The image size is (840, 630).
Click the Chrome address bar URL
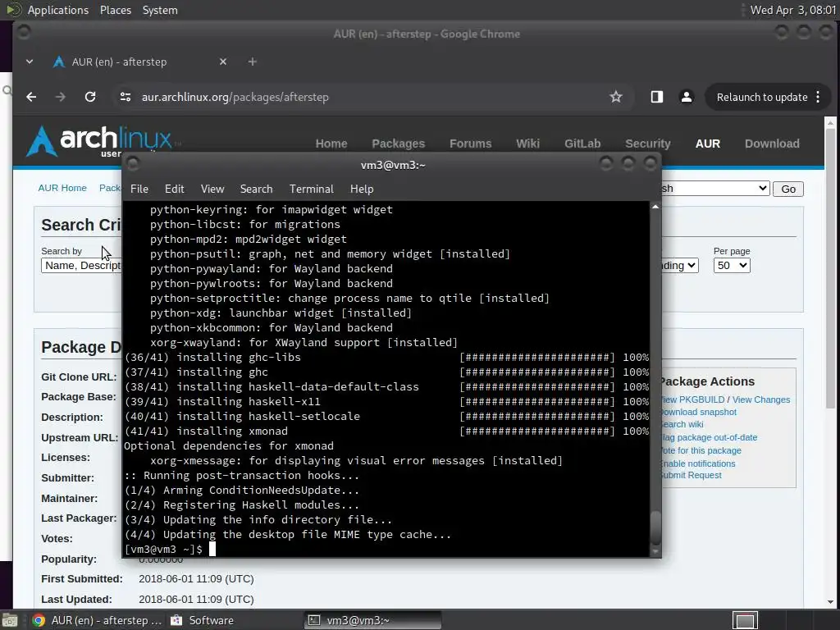tap(235, 97)
